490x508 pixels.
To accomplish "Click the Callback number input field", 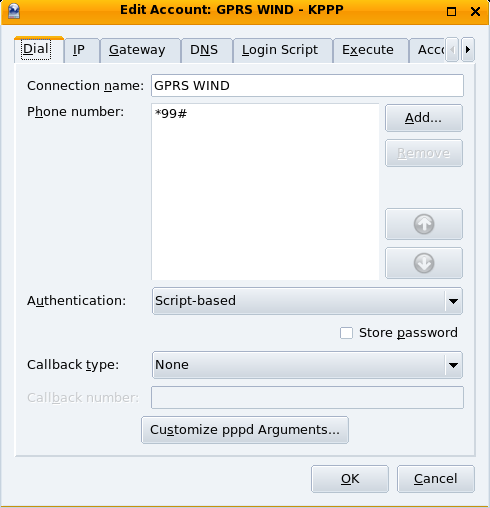I will coord(307,397).
